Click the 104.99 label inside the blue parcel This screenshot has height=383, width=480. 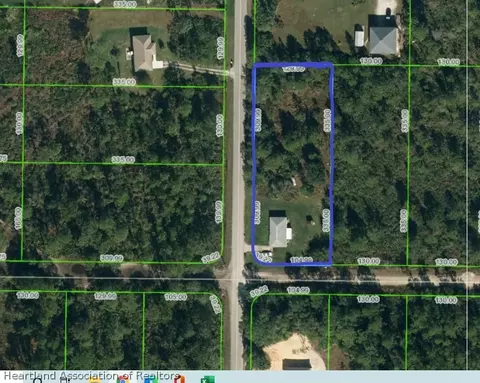tap(301, 260)
